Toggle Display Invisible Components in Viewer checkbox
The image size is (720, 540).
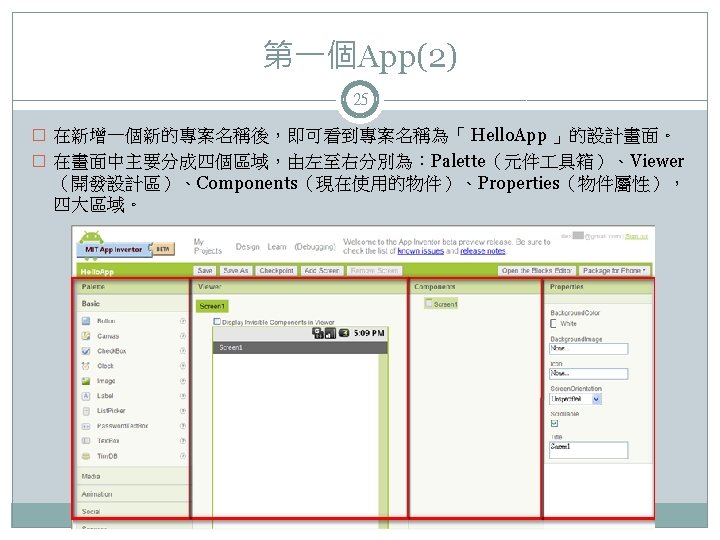coord(217,322)
